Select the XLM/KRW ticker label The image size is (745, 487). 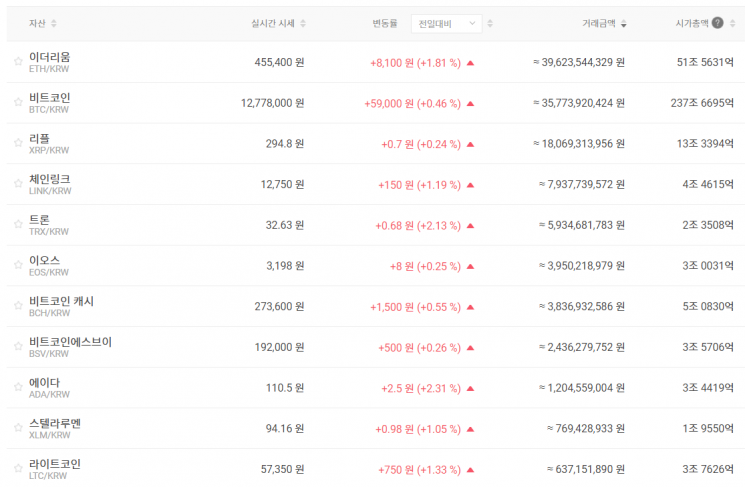(49, 435)
